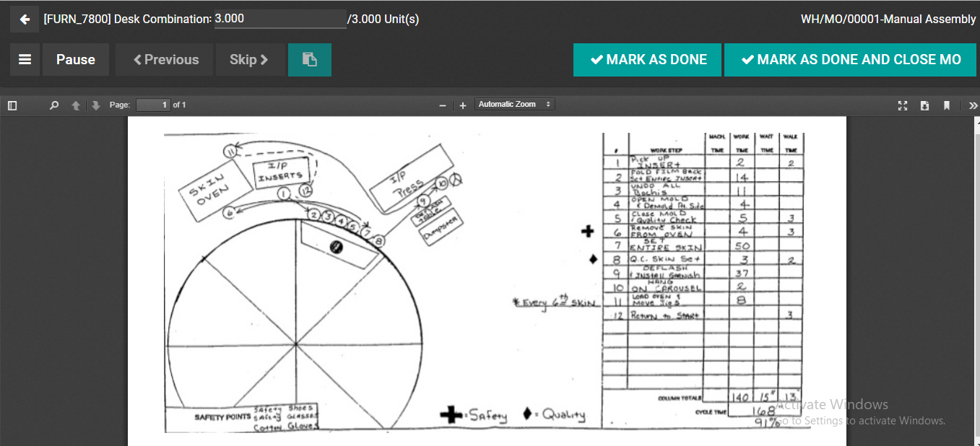980x446 pixels.
Task: Zoom in with the plus icon
Action: (463, 105)
